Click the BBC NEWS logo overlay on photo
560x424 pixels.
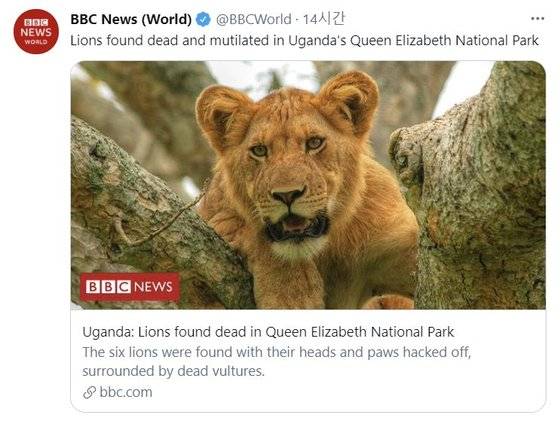coord(130,287)
